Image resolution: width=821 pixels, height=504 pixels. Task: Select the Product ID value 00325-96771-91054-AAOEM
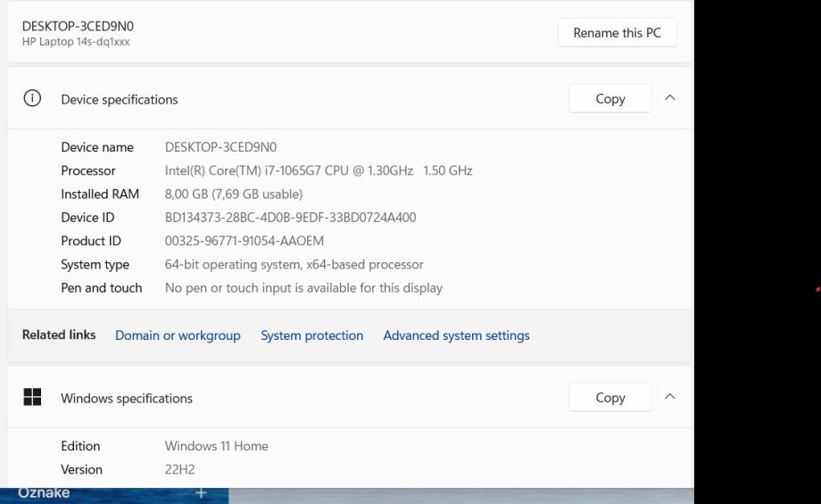click(244, 241)
